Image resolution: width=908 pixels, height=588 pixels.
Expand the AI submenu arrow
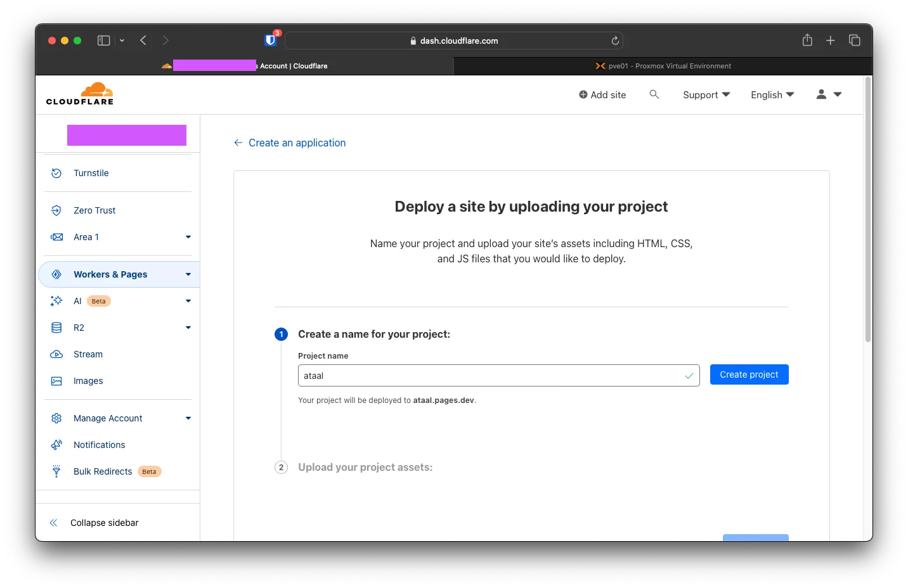tap(188, 301)
